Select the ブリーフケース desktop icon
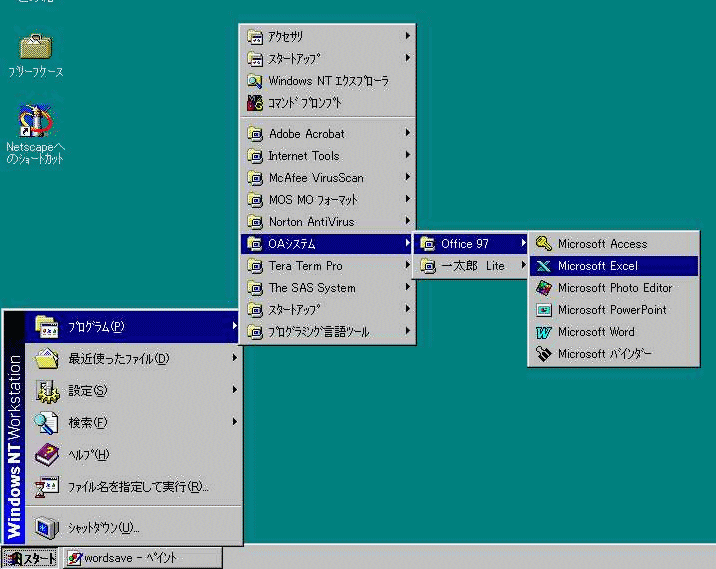 click(36, 55)
